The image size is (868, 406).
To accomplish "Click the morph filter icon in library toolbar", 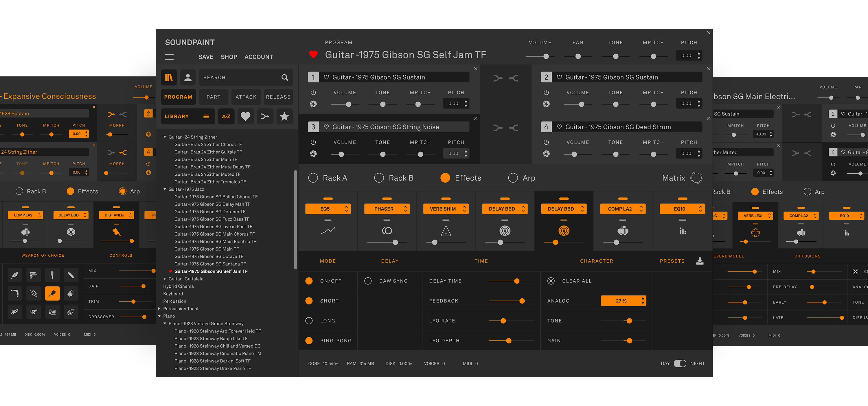I will (265, 117).
